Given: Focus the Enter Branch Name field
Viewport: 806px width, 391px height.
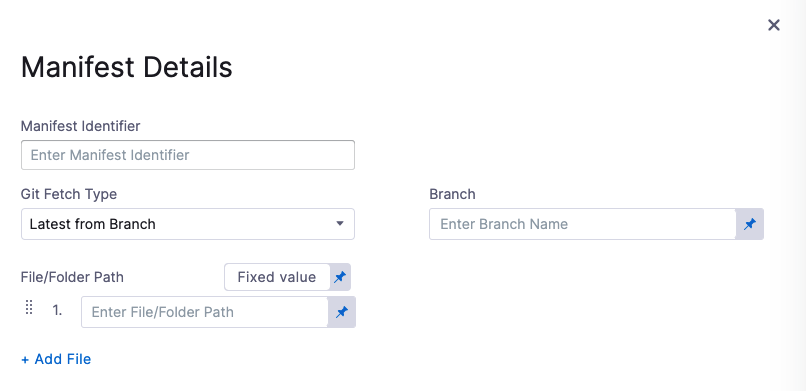Looking at the screenshot, I should click(582, 224).
